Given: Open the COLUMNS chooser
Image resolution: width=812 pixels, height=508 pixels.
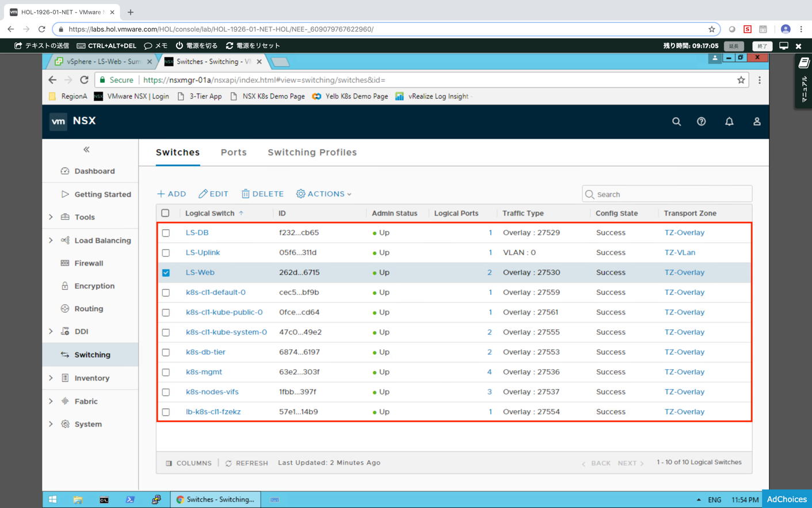Looking at the screenshot, I should (x=189, y=463).
